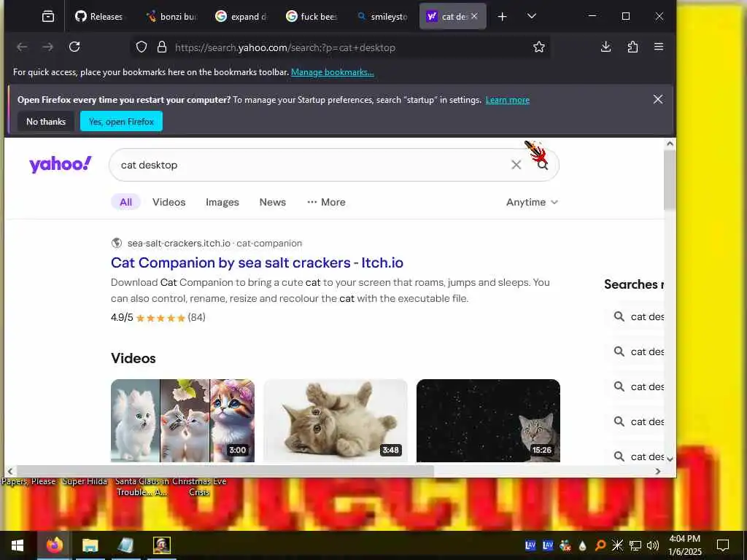
Task: Reload the current page
Action: click(x=74, y=47)
